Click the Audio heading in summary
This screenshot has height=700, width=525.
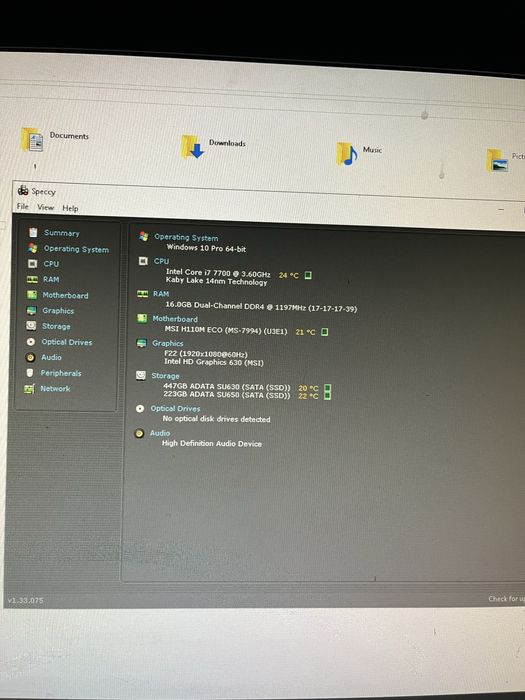tap(159, 433)
